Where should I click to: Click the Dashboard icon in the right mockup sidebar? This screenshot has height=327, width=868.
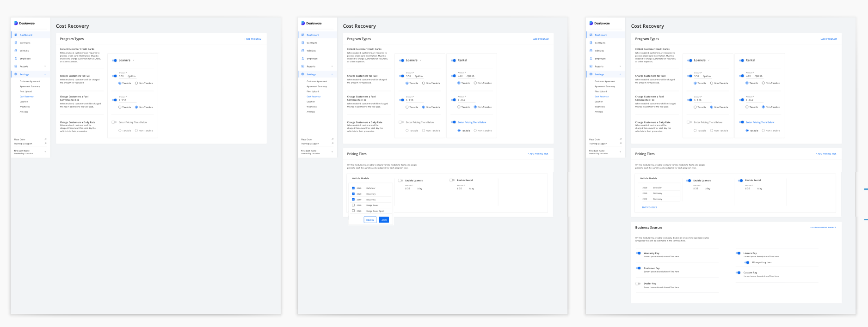(591, 35)
